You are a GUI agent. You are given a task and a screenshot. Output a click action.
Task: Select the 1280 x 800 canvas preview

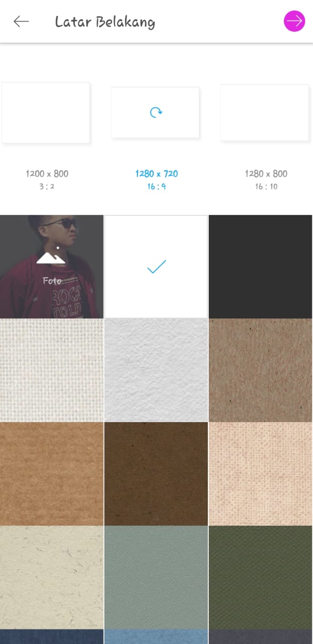[265, 113]
